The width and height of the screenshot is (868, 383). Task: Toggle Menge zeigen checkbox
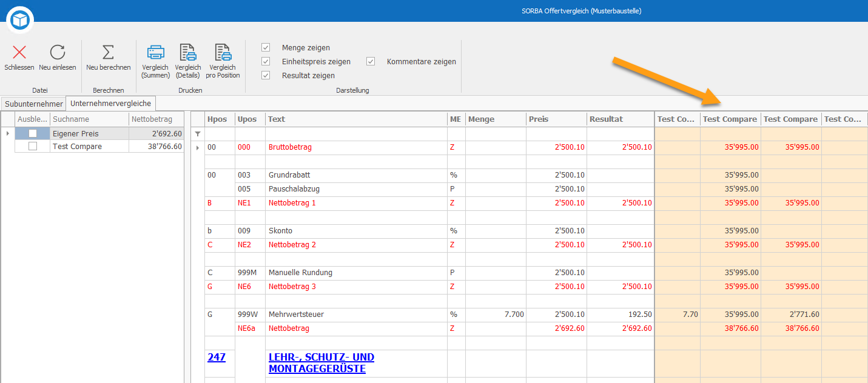[x=266, y=47]
